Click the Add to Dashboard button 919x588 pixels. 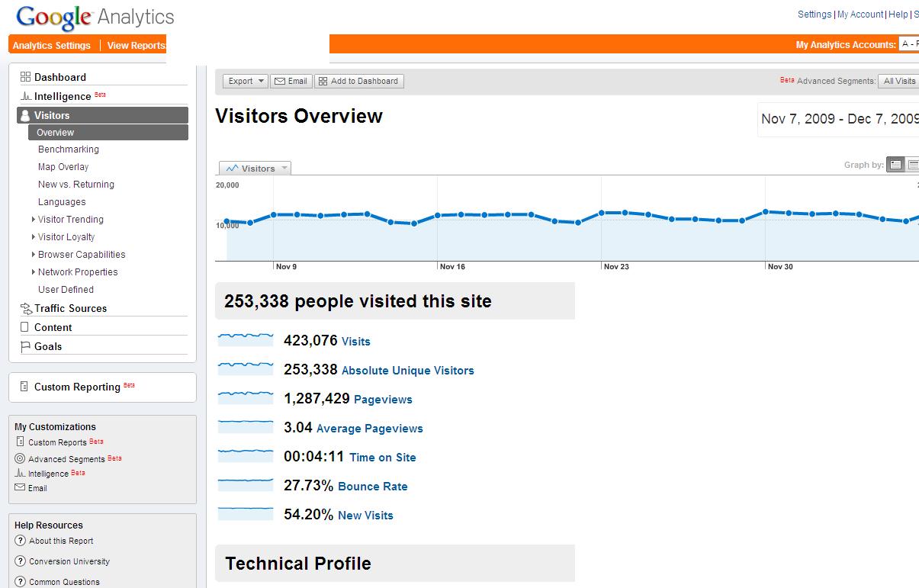click(x=359, y=81)
